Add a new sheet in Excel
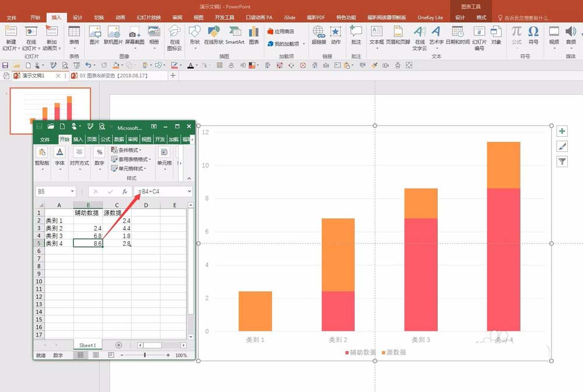 [118, 345]
